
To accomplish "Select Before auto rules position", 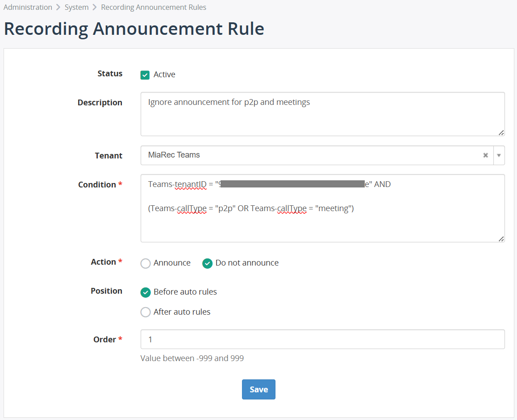I will pos(146,292).
